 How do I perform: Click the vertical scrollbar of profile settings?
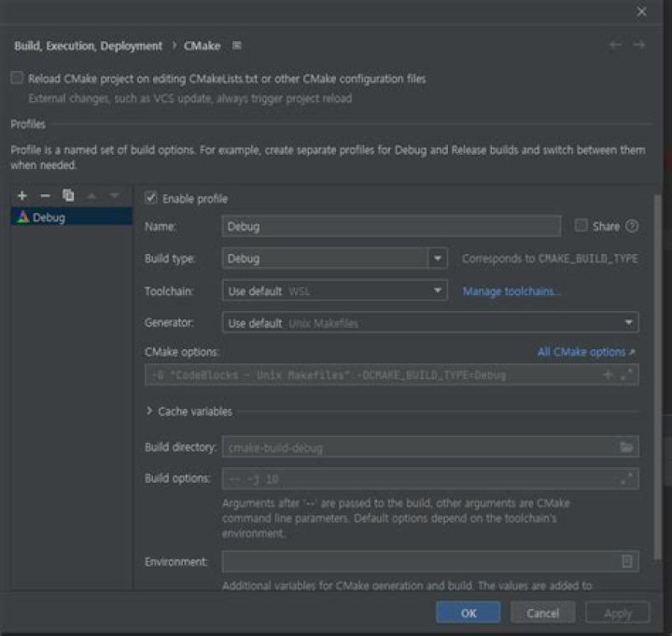pyautogui.click(x=658, y=377)
